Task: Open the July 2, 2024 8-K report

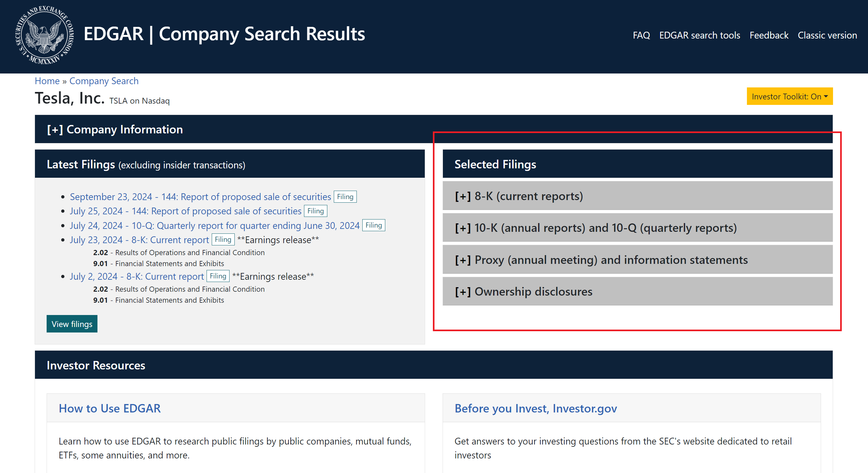Action: click(137, 276)
